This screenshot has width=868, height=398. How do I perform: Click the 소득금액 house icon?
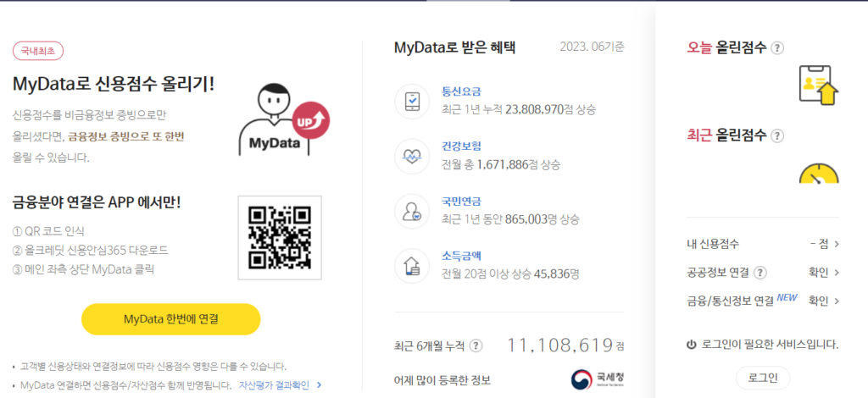click(412, 265)
